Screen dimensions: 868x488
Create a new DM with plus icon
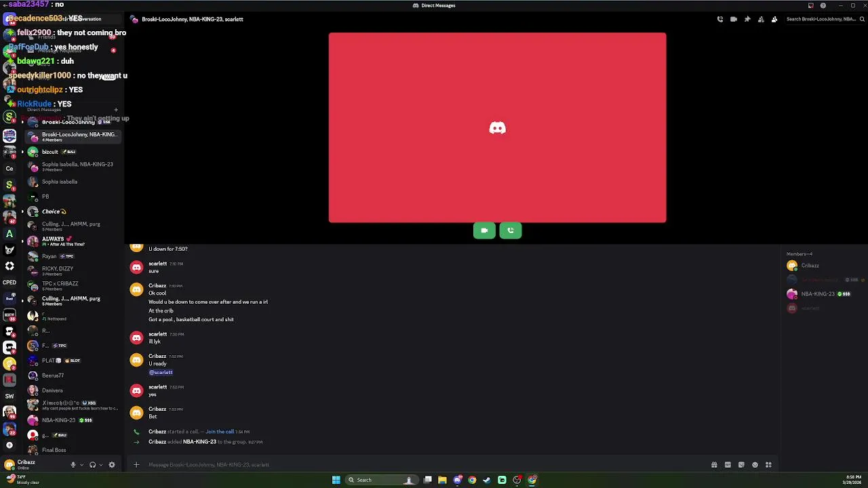pyautogui.click(x=116, y=110)
